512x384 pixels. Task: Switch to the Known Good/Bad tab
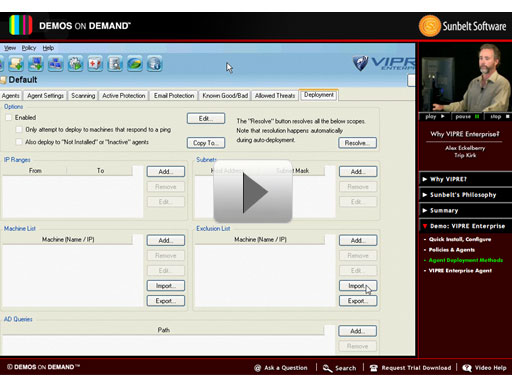coord(225,96)
